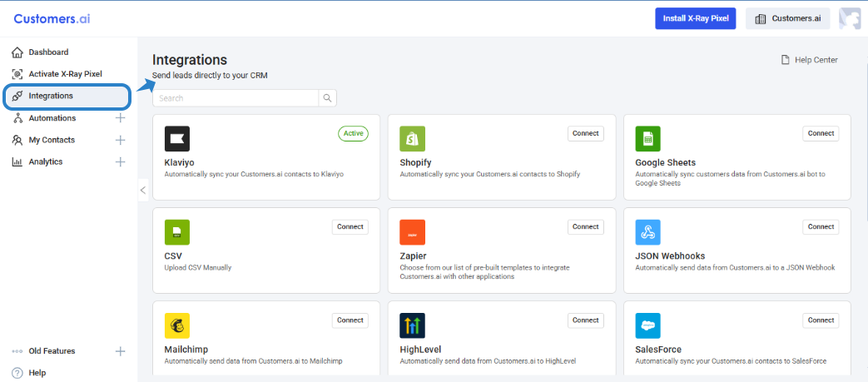
Task: Click the My Contacts people icon
Action: [17, 140]
